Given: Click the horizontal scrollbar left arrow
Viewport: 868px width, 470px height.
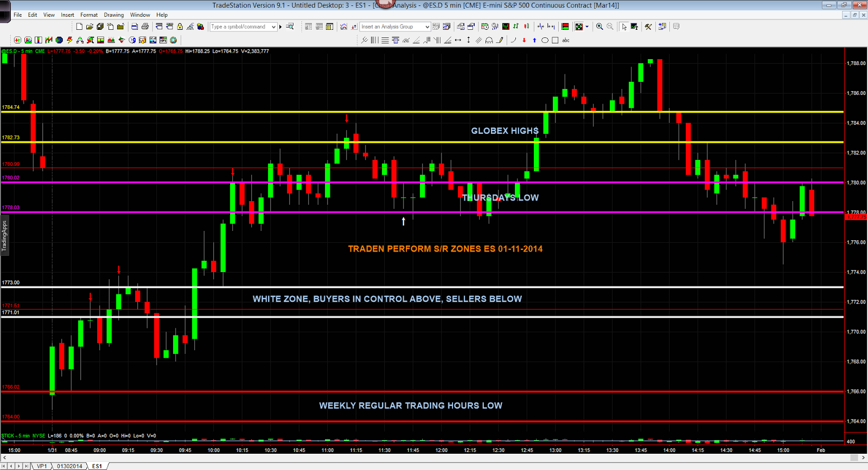Looking at the screenshot, I should [4, 458].
